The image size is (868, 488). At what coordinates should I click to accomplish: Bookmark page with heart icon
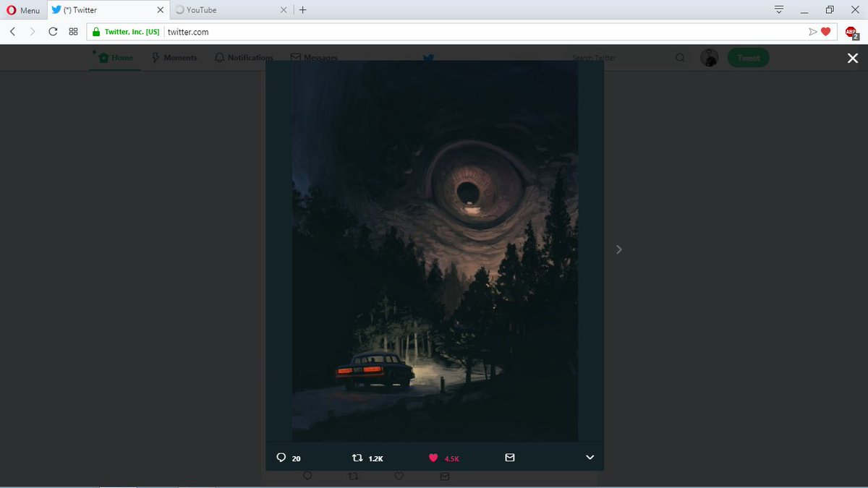pyautogui.click(x=825, y=32)
